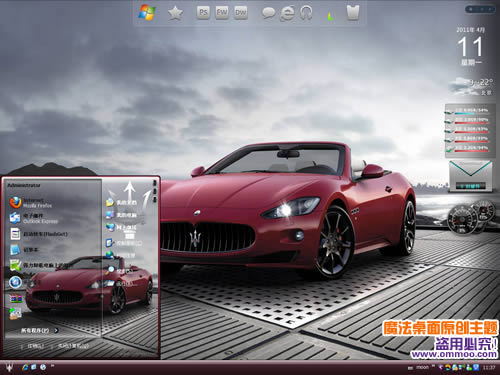Open the WinRAR books icon in start menu
Screen dimensions: 500x375
[16, 298]
